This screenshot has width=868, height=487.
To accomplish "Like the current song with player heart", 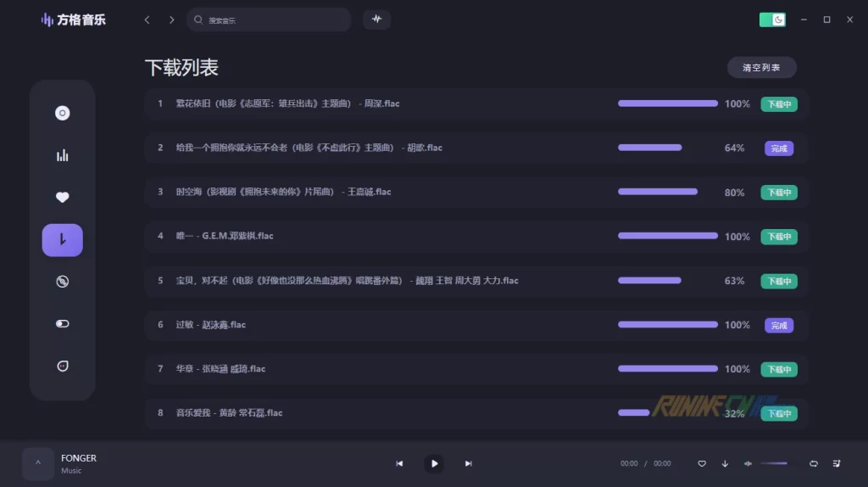I will coord(702,463).
